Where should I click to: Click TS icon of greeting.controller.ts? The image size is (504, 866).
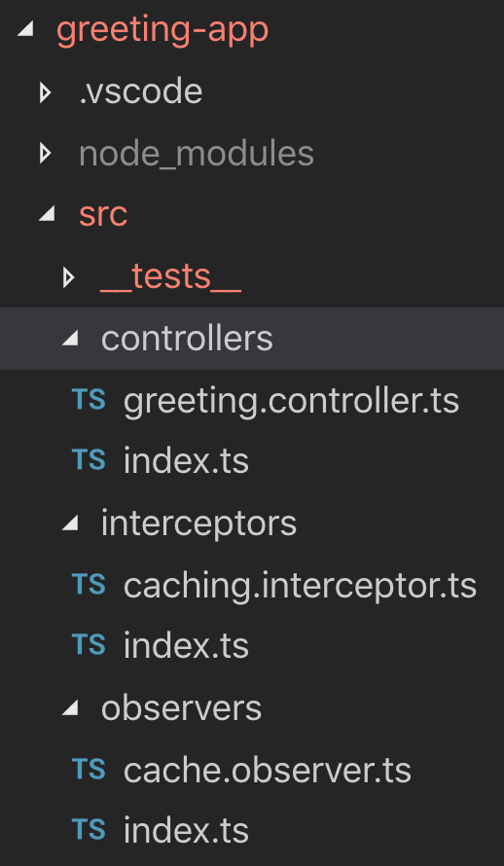[x=89, y=401]
